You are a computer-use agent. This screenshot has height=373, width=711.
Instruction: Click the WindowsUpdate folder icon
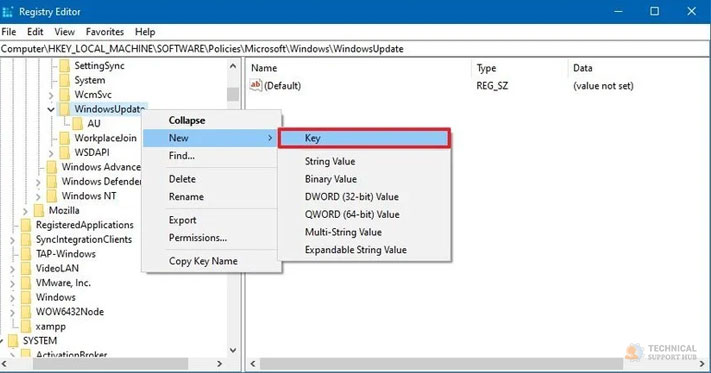[65, 109]
